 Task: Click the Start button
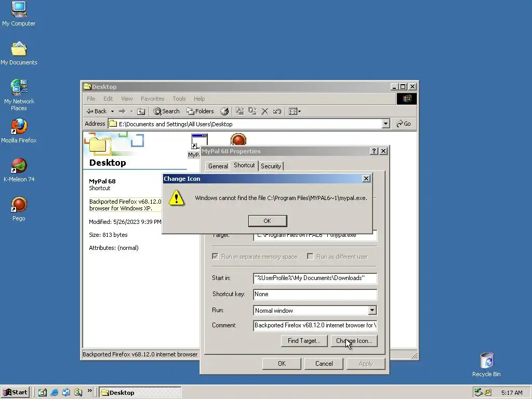tap(16, 393)
